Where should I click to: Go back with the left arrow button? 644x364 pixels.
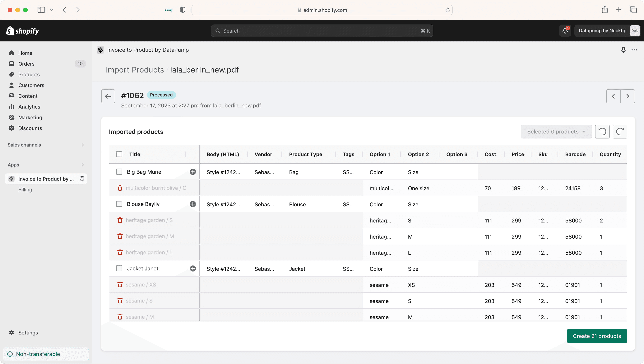108,96
